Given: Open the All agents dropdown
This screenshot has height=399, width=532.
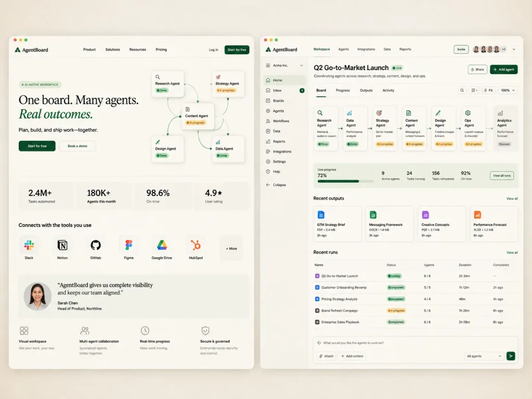Looking at the screenshot, I should (x=484, y=356).
